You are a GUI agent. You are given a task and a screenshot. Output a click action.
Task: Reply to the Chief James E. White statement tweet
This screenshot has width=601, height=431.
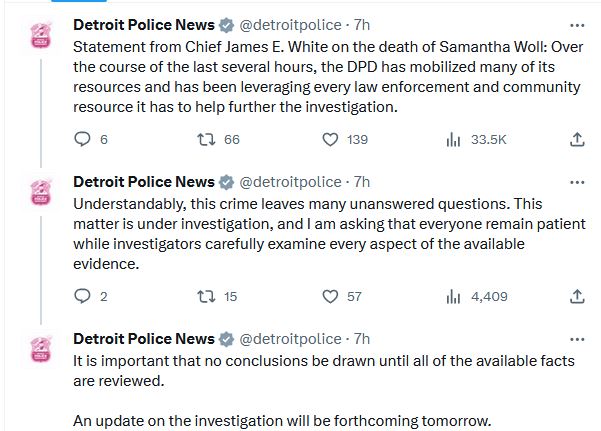point(83,140)
